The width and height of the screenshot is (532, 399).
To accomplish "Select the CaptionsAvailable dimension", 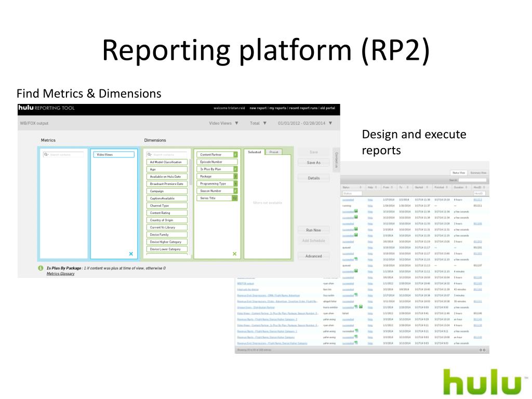I will (167, 198).
